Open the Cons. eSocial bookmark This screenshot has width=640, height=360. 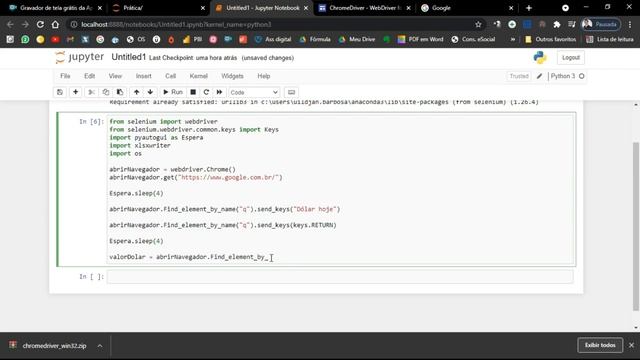click(473, 39)
